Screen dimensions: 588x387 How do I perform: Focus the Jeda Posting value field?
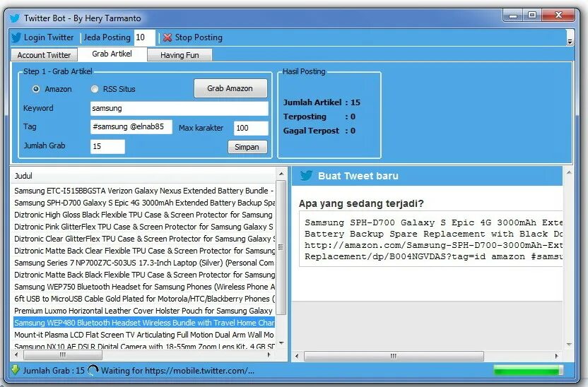144,37
